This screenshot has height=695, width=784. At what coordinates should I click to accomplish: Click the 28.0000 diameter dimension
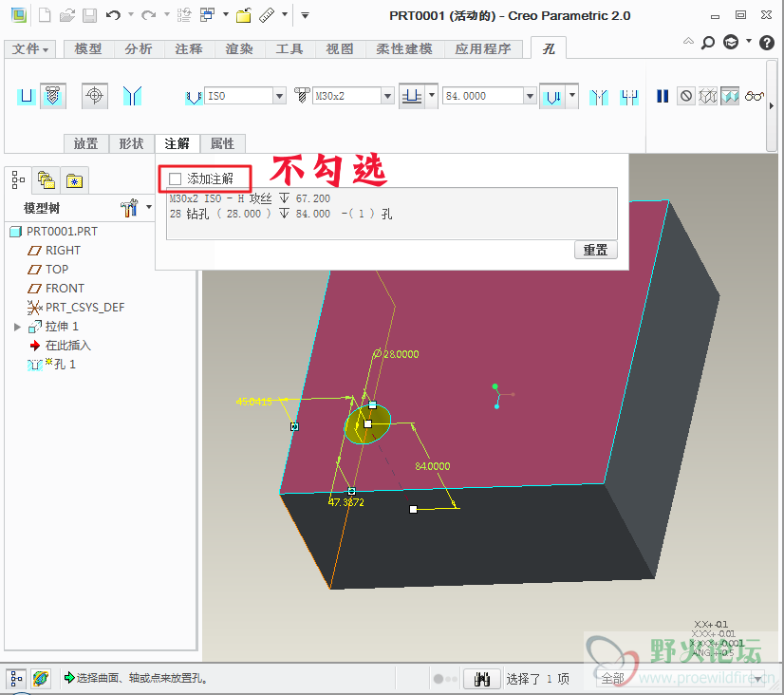pyautogui.click(x=397, y=354)
